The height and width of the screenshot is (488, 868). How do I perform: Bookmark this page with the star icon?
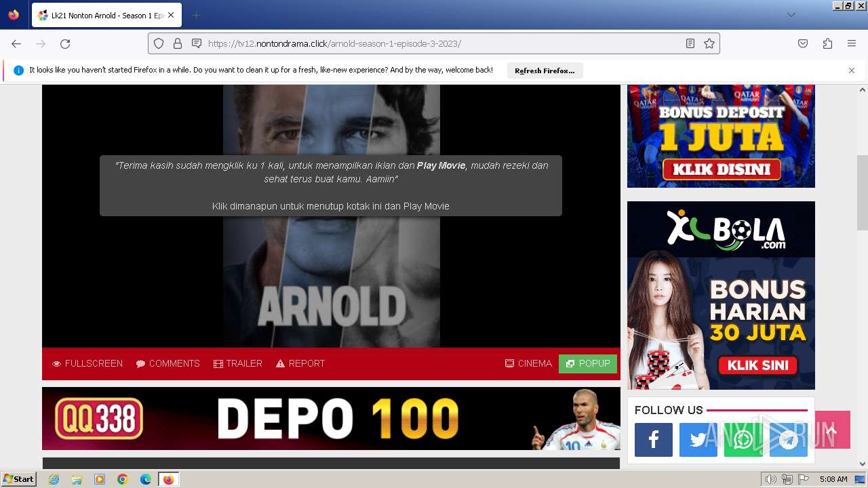coord(709,43)
